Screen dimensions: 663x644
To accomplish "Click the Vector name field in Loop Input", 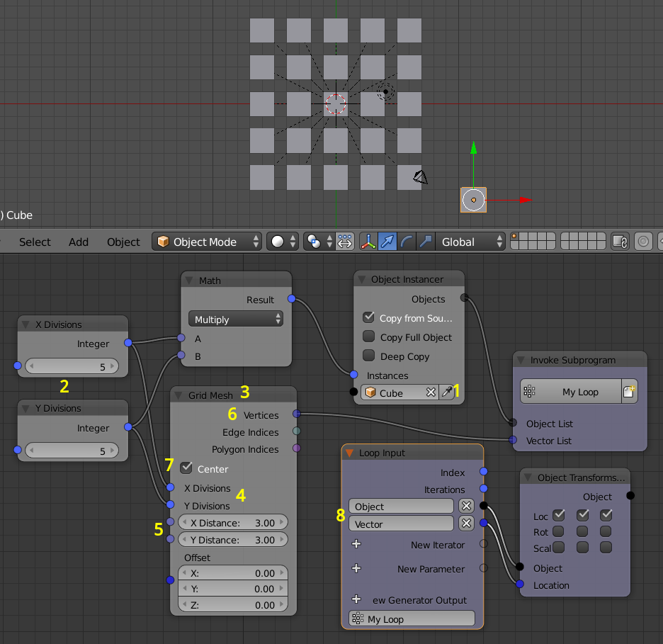I will (401, 524).
